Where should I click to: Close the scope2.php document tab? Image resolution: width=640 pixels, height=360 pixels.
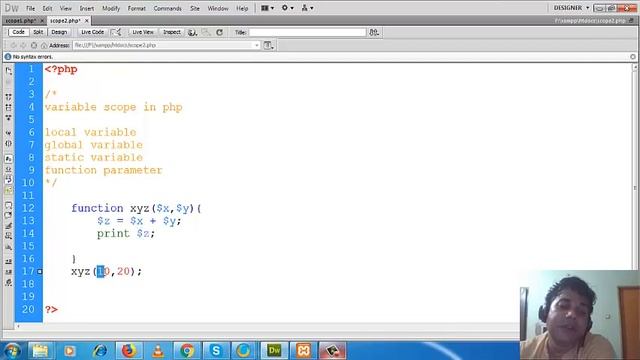point(87,20)
